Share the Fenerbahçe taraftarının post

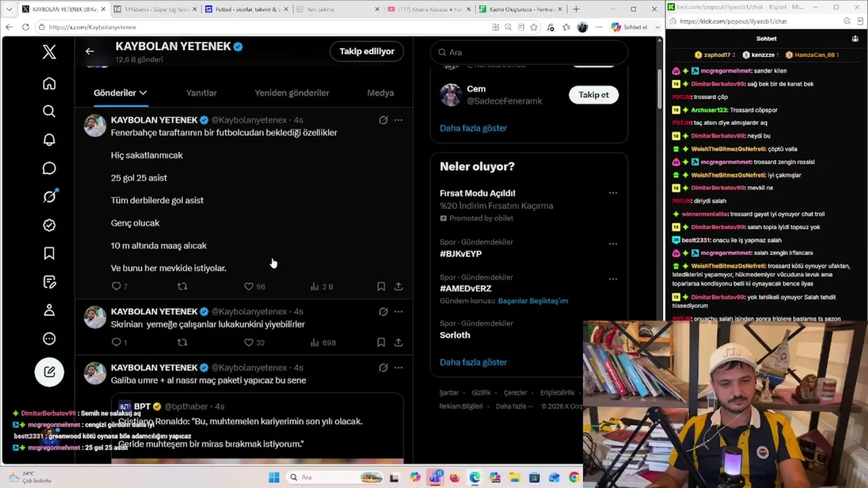(x=398, y=287)
